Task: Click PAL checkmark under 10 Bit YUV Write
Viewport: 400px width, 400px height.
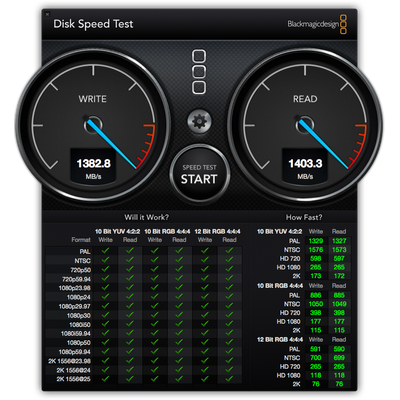Action: 105,251
